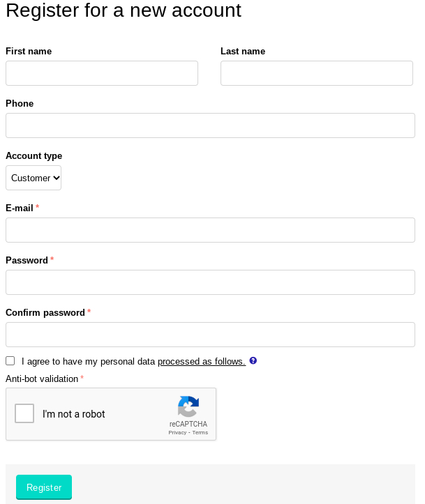
Task: Click the E-mail field label
Action: pyautogui.click(x=20, y=208)
